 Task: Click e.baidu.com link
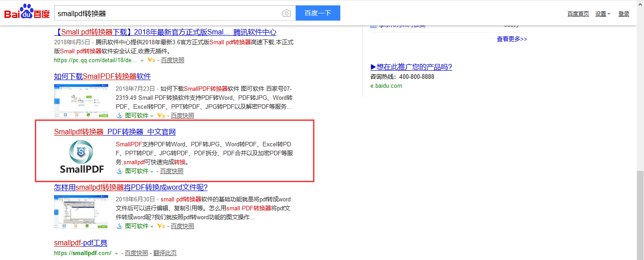click(x=386, y=85)
